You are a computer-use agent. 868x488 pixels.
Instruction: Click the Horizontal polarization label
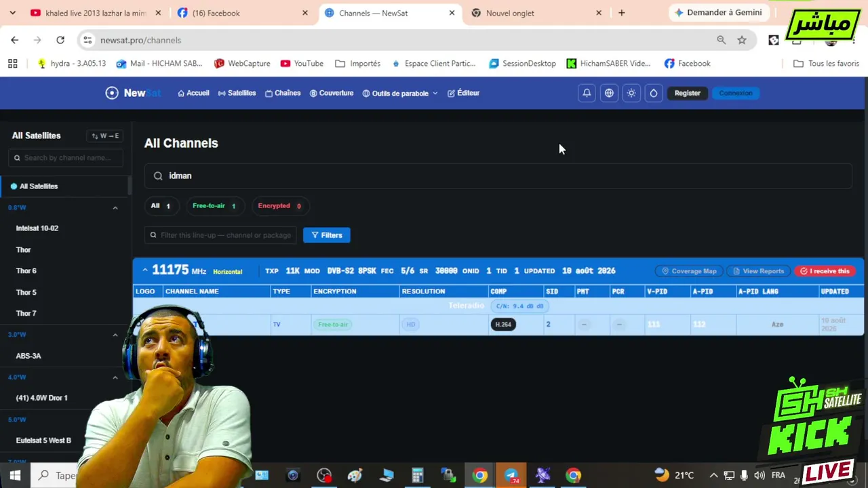point(228,272)
